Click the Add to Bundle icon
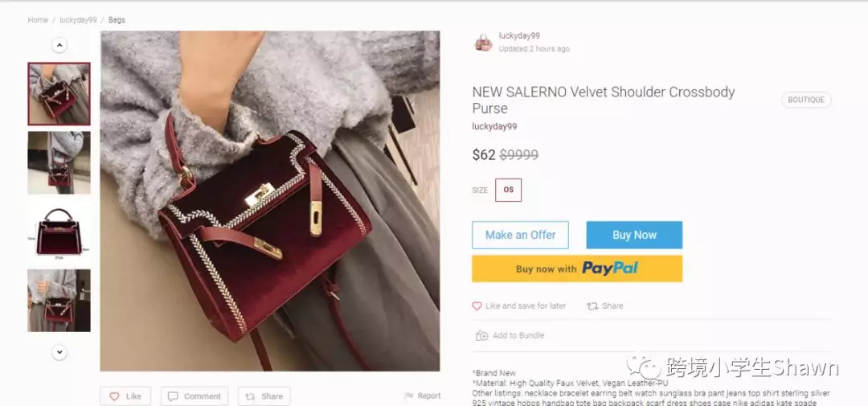 481,336
